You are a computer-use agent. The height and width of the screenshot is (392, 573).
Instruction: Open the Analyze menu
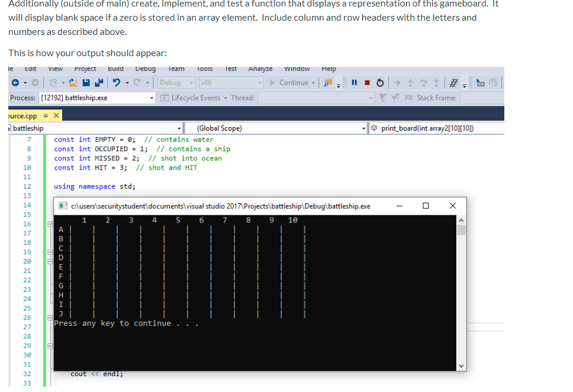point(260,69)
